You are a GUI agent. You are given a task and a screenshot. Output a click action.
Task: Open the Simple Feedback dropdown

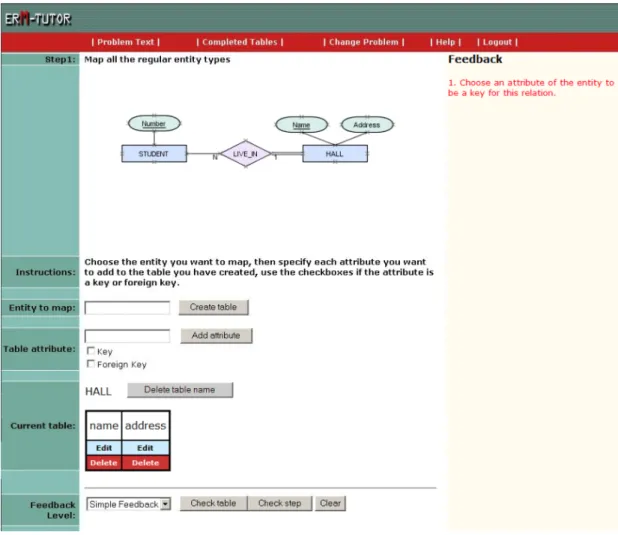128,504
